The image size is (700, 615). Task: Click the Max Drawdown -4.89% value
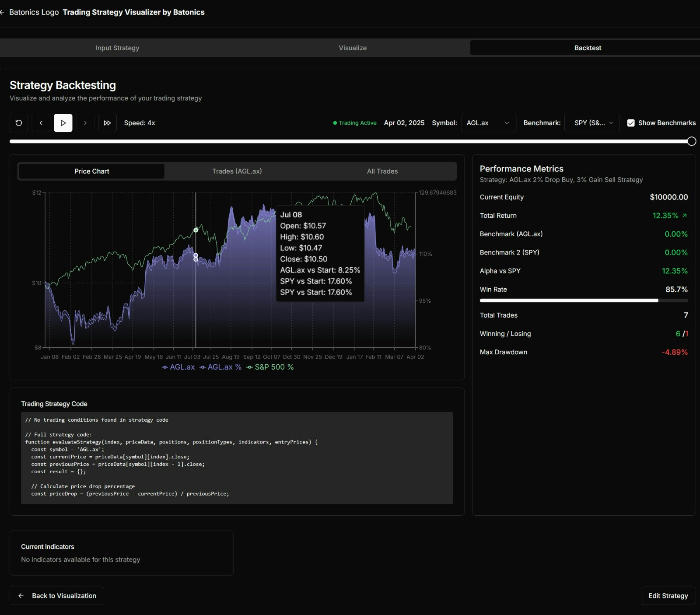(675, 352)
